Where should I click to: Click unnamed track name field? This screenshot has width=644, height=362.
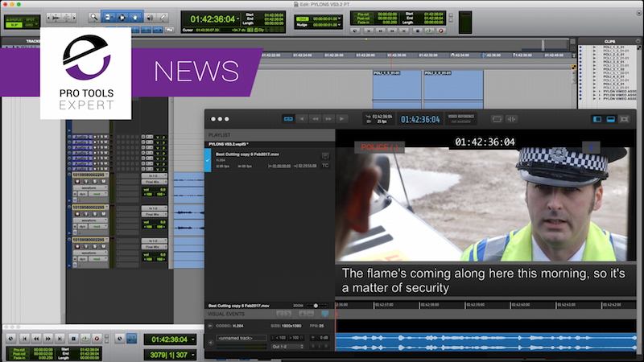pos(242,338)
